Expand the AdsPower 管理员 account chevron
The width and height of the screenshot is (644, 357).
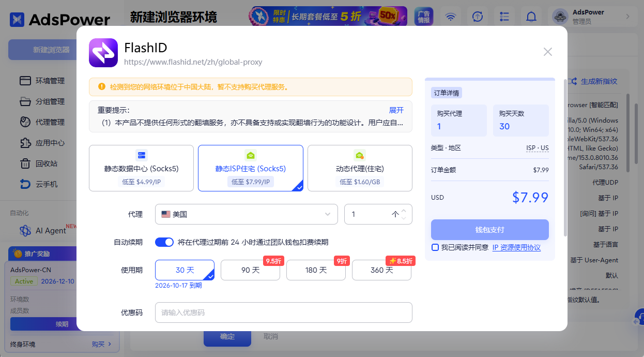click(628, 17)
